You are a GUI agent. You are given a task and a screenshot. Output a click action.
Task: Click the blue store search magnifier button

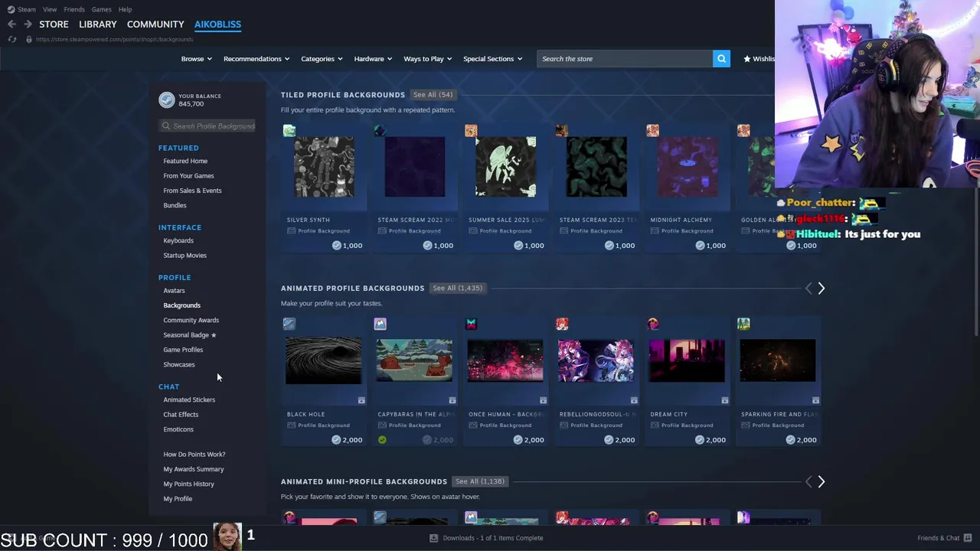[x=721, y=59]
